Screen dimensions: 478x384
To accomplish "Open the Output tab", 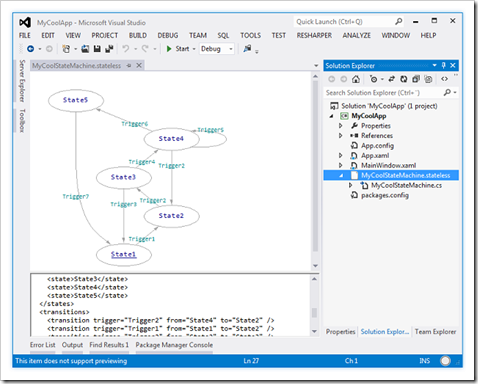I will [x=72, y=345].
